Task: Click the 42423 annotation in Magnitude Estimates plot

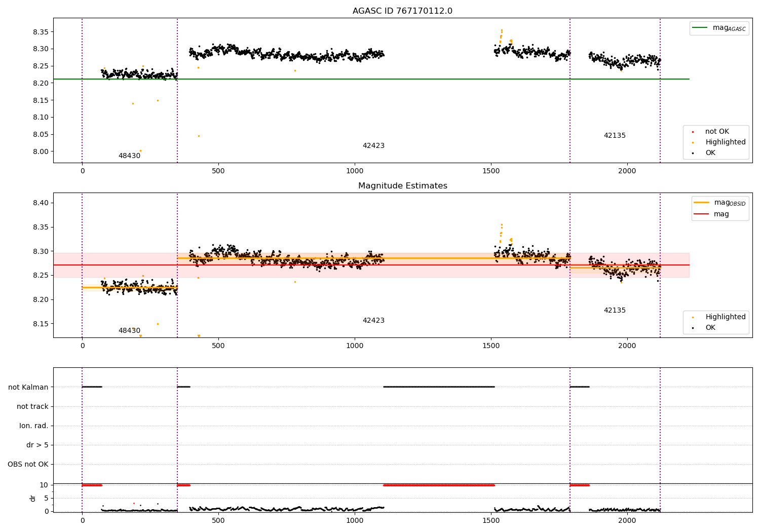Action: coord(373,321)
